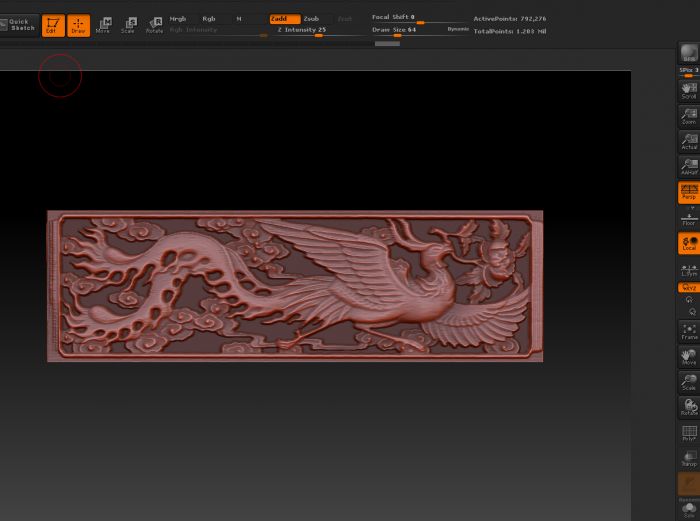Toggle Local transformations icon

click(689, 243)
